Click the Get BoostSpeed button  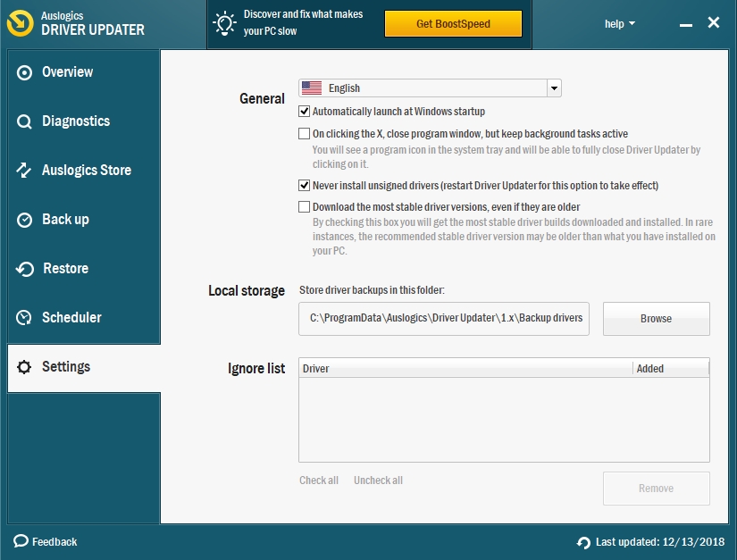(x=453, y=24)
